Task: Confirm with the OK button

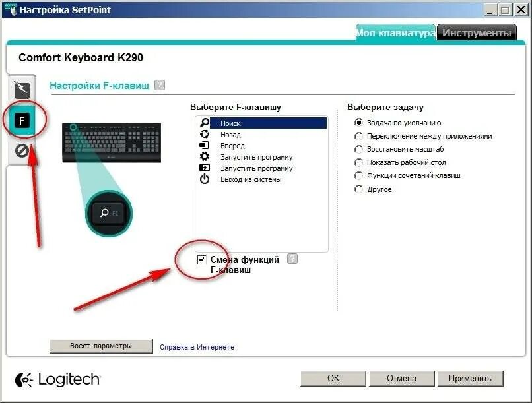Action: point(333,378)
